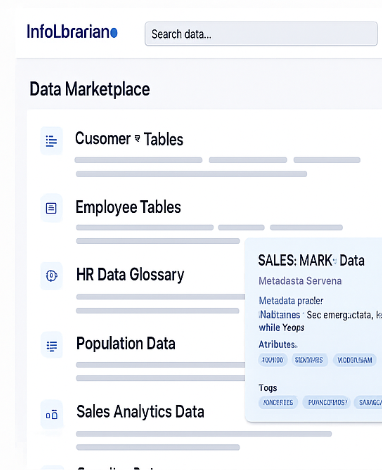The image size is (382, 470).
Task: Open the Employee Tables entry
Action: [128, 207]
